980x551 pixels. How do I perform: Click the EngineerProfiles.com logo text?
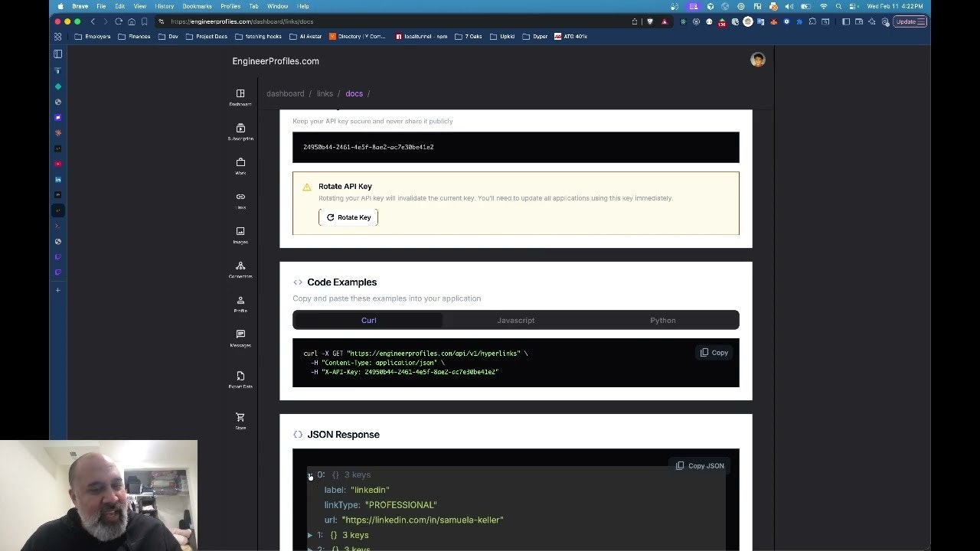[x=276, y=61]
